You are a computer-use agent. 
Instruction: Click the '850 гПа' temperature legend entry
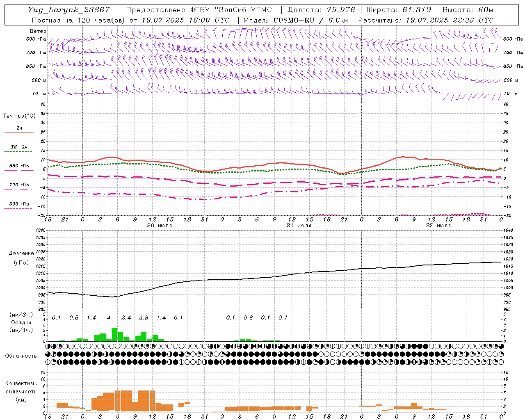coord(19,166)
